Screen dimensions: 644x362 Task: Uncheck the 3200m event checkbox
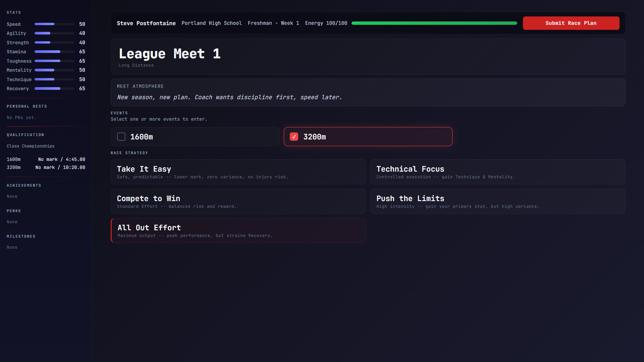(x=294, y=137)
